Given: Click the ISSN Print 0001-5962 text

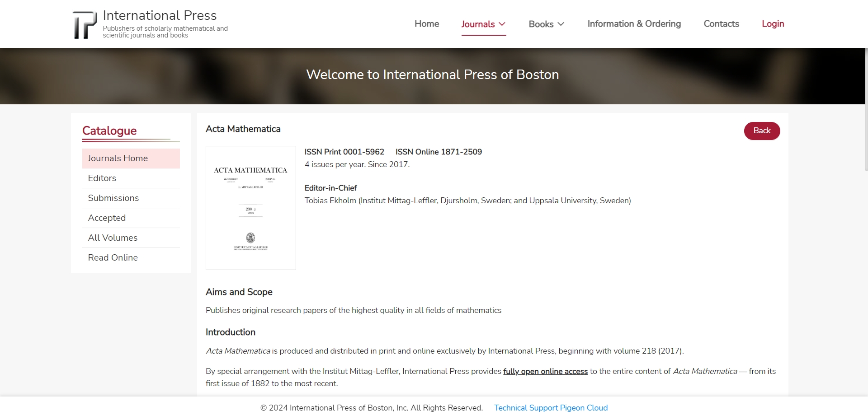Looking at the screenshot, I should pos(344,152).
